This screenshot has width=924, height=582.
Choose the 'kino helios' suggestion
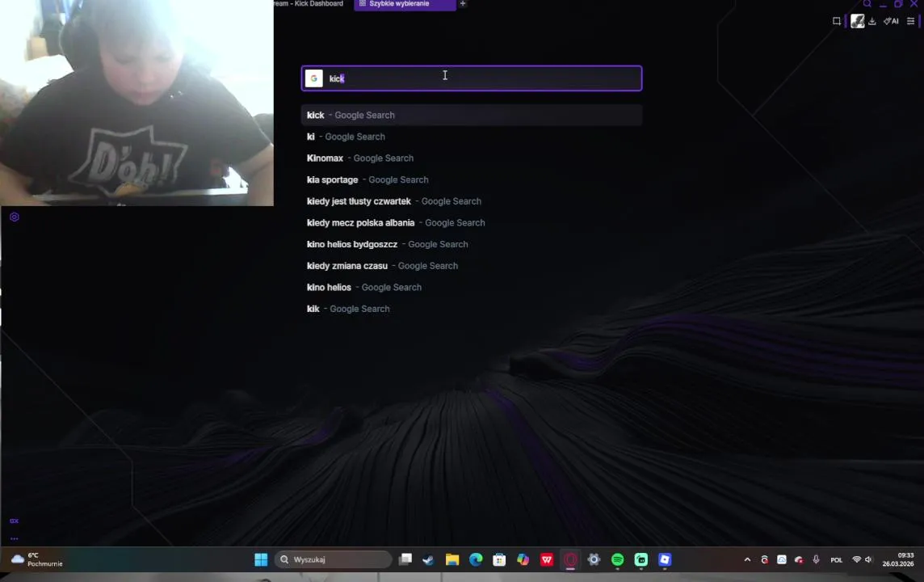[472, 287]
